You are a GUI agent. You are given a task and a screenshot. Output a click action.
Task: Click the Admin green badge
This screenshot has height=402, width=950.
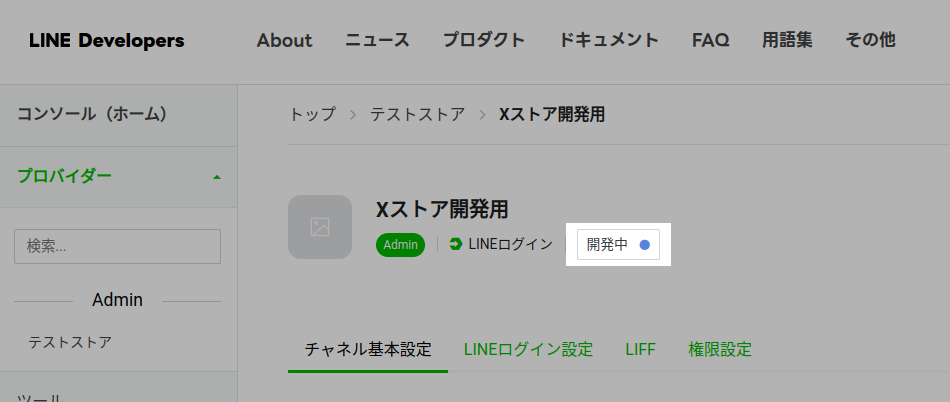(x=400, y=244)
